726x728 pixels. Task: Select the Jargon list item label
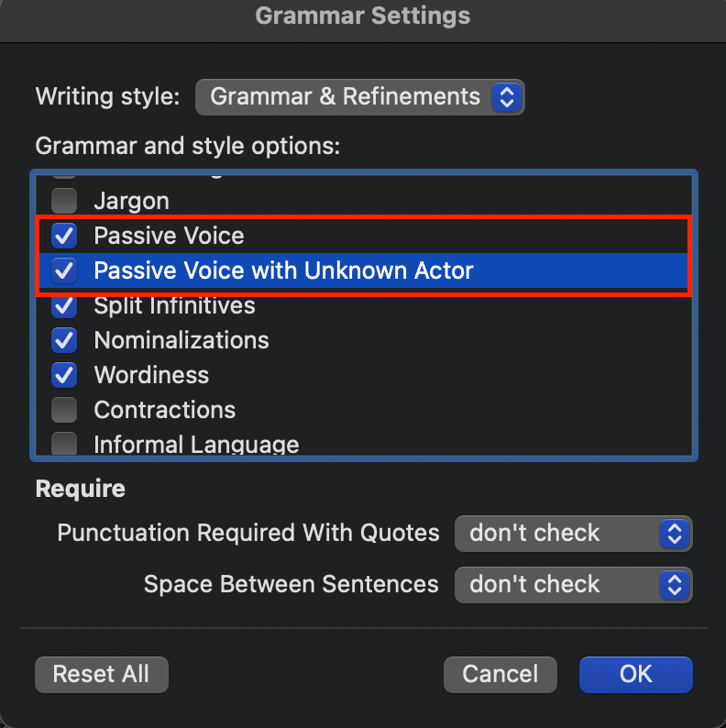131,201
